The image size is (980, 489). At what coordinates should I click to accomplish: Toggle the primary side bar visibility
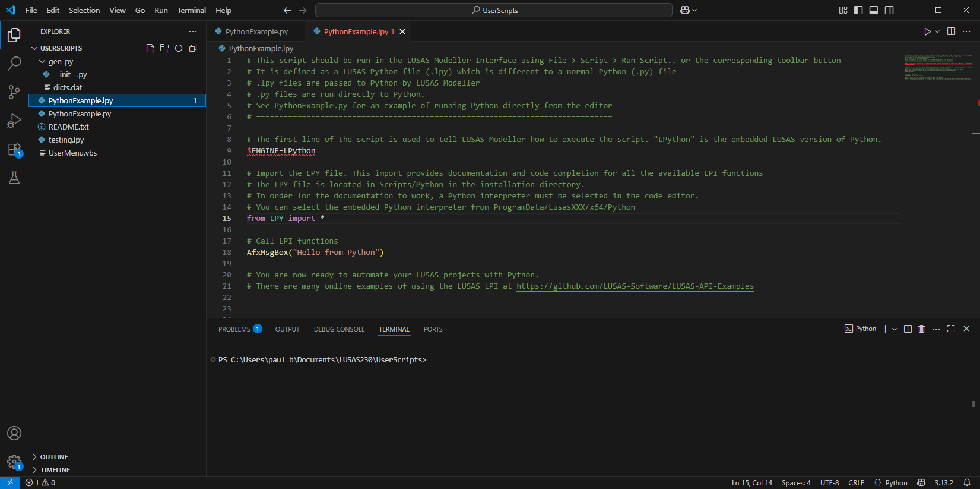click(x=858, y=10)
